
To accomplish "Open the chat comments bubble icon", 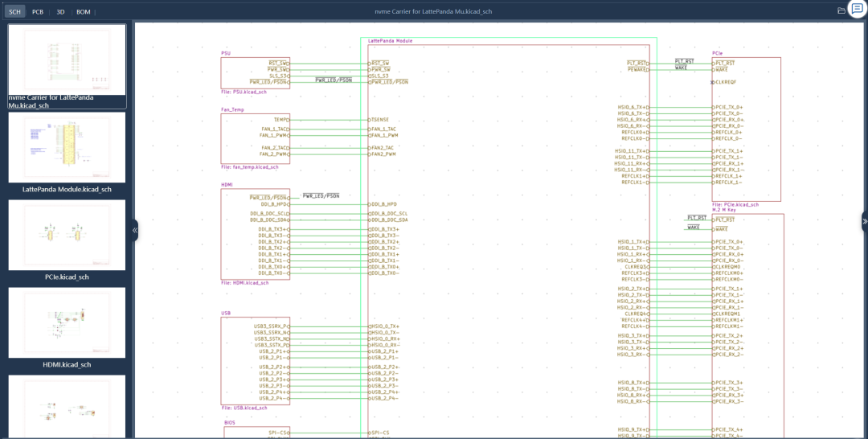I will tap(857, 10).
